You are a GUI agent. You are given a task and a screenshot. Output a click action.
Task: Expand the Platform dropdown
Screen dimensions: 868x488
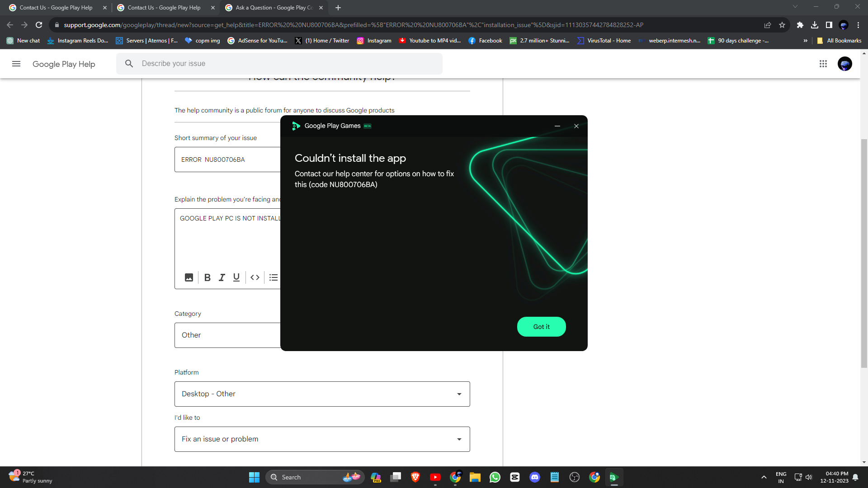coord(322,394)
